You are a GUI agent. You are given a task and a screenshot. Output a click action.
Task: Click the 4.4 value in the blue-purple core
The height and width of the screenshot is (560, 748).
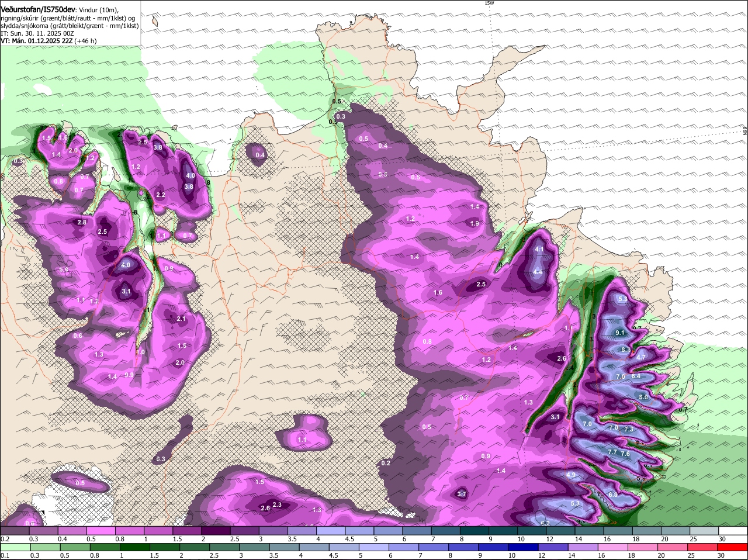(x=537, y=272)
